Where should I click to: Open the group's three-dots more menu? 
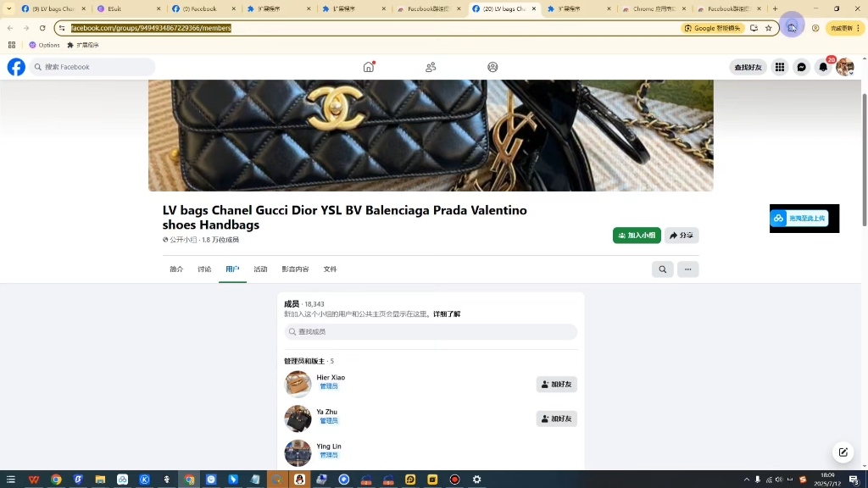point(688,269)
